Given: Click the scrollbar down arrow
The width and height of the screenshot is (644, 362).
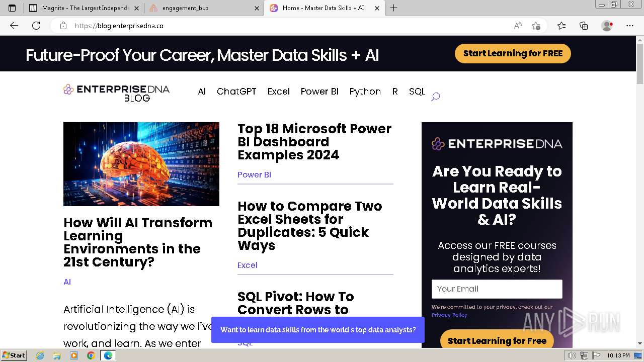Looking at the screenshot, I should (640, 344).
